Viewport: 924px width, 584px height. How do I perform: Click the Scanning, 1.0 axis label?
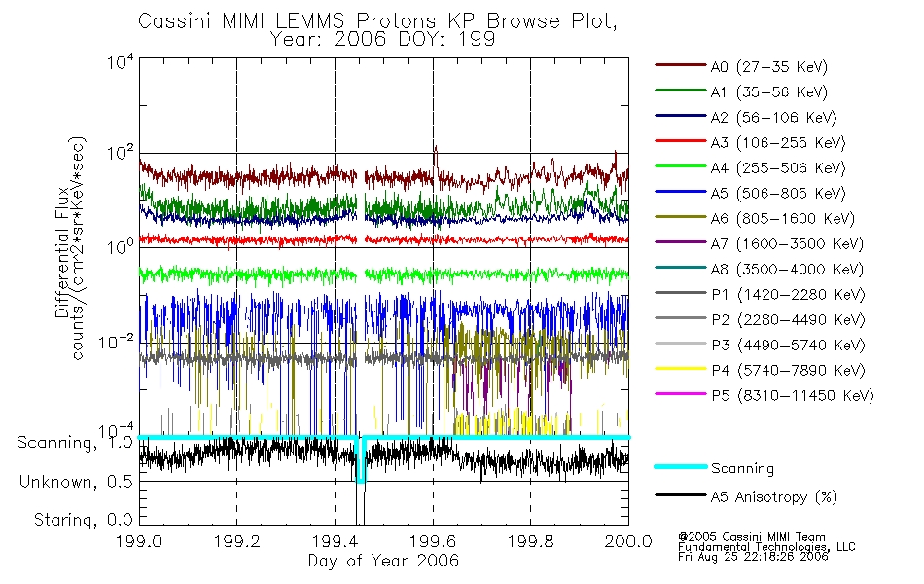[x=75, y=443]
